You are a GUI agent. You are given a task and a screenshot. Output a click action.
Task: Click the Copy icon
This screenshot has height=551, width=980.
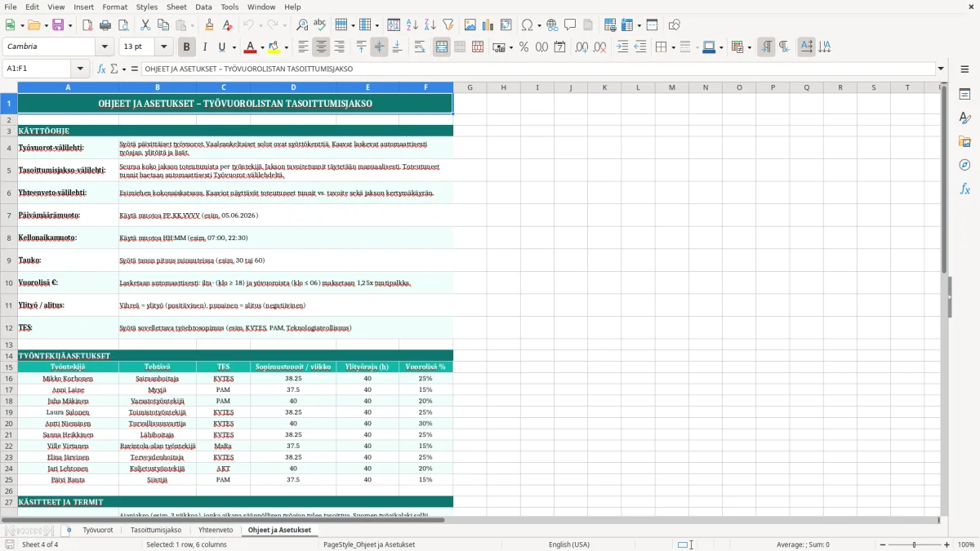click(x=163, y=25)
